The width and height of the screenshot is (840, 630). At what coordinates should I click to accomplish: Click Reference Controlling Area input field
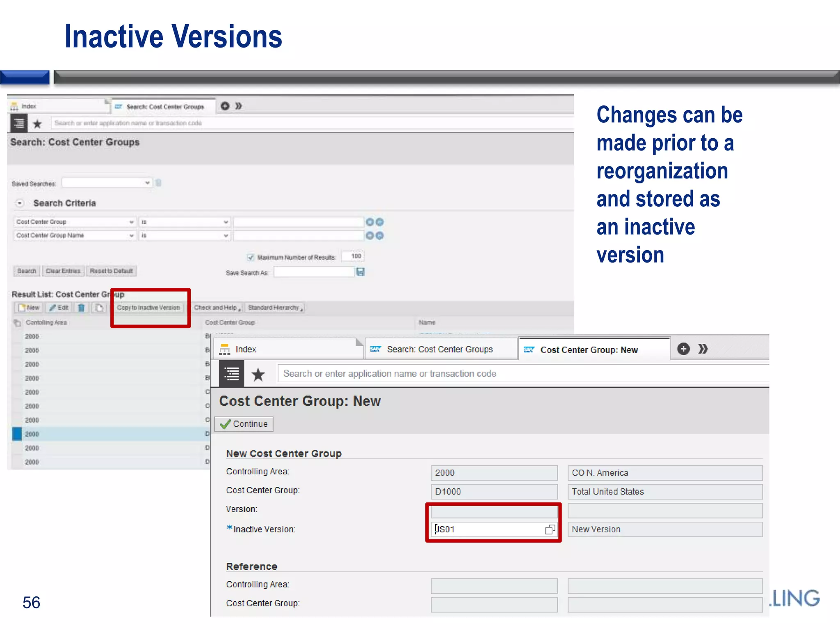494,586
